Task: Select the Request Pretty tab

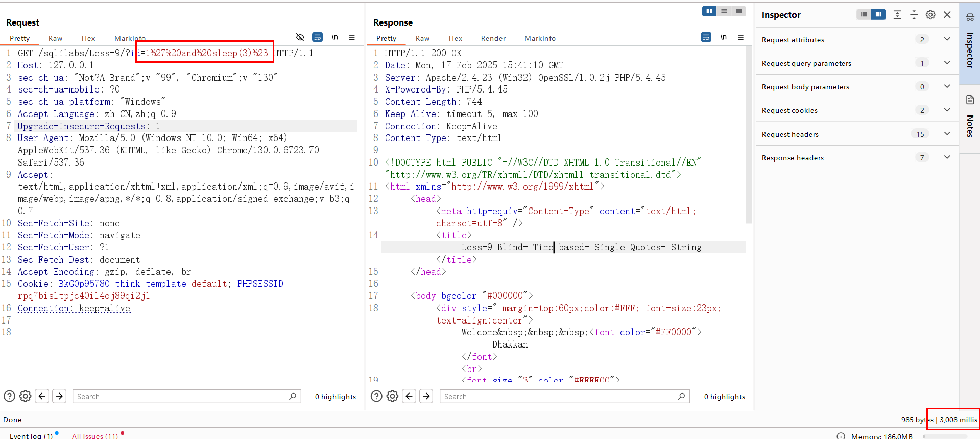Action: click(19, 38)
